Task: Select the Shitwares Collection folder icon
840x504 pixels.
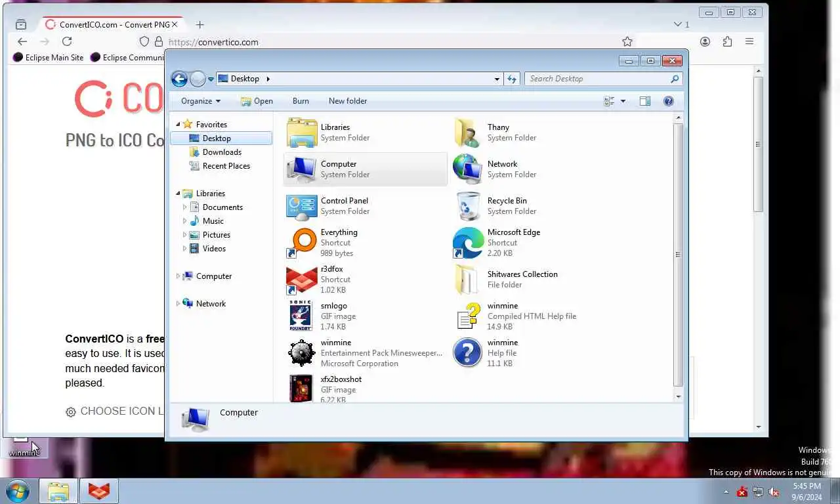Action: pyautogui.click(x=467, y=280)
